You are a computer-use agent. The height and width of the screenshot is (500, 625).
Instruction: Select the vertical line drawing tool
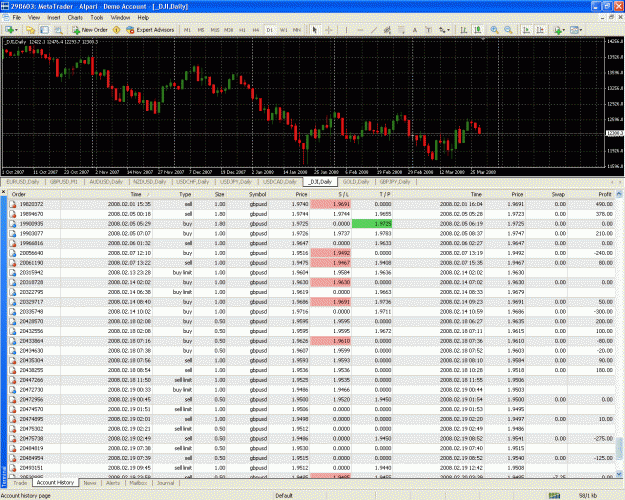(x=346, y=30)
